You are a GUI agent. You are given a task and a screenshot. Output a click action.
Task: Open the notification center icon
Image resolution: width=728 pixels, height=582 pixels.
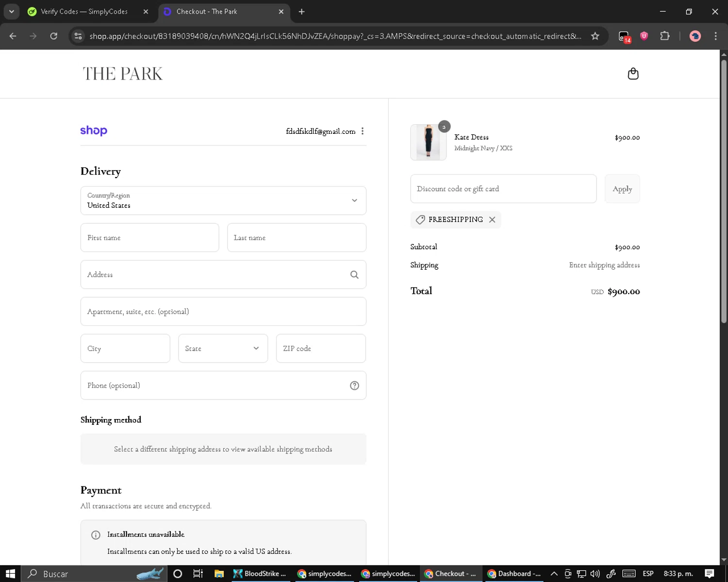[x=710, y=574]
